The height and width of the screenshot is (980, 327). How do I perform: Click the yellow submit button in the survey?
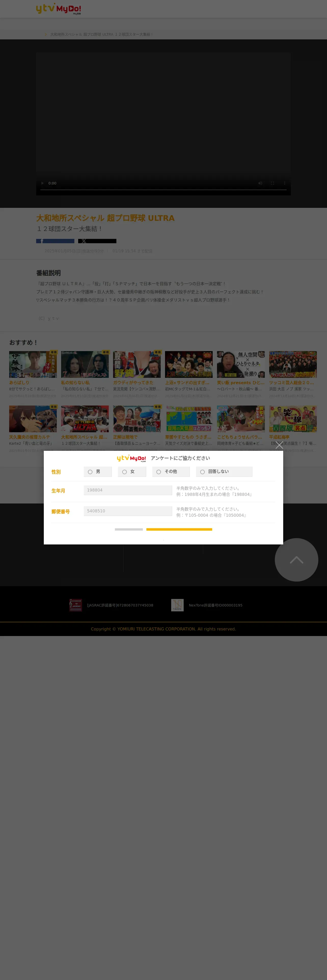point(179,529)
